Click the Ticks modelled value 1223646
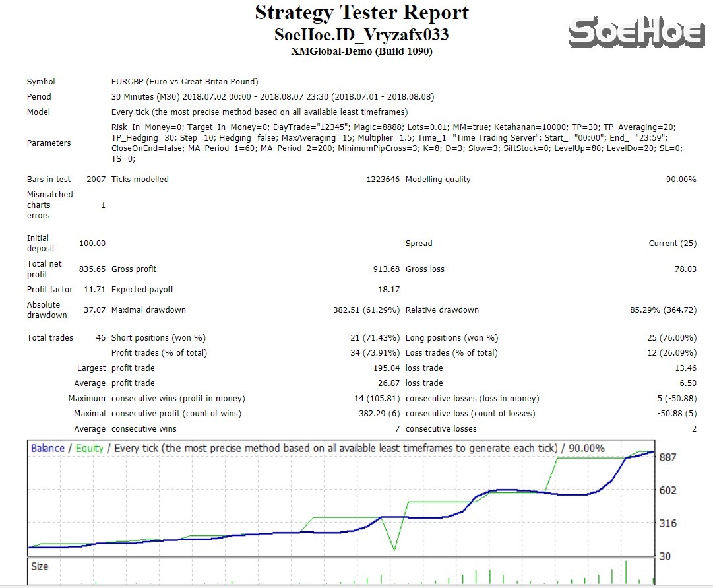Image resolution: width=713 pixels, height=588 pixels. [383, 180]
